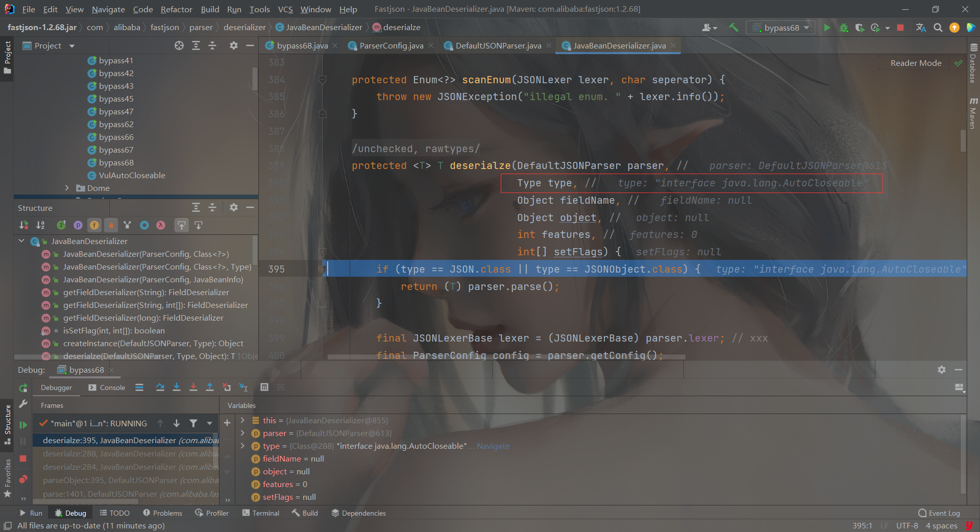The height and width of the screenshot is (532, 980).
Task: Open TODO tool window
Action: click(115, 513)
